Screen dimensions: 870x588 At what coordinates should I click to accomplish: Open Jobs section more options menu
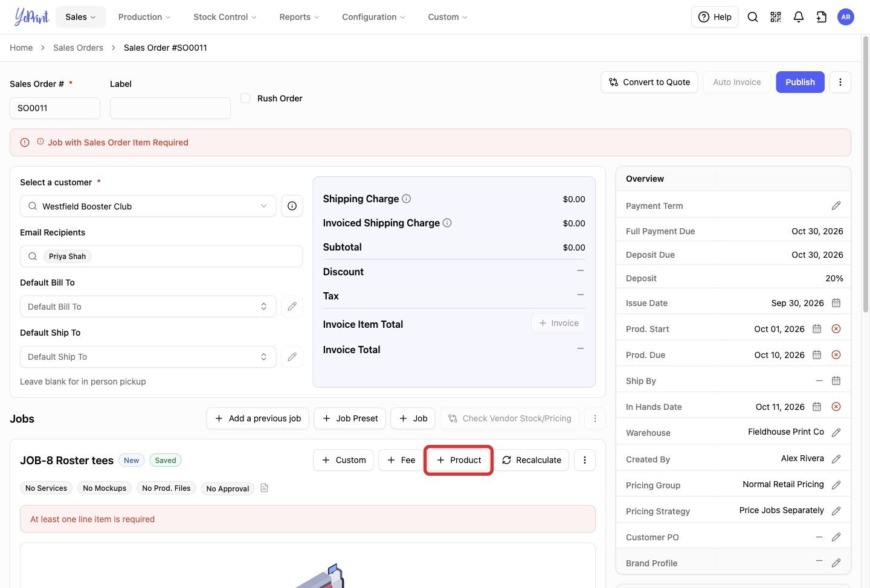(x=595, y=418)
